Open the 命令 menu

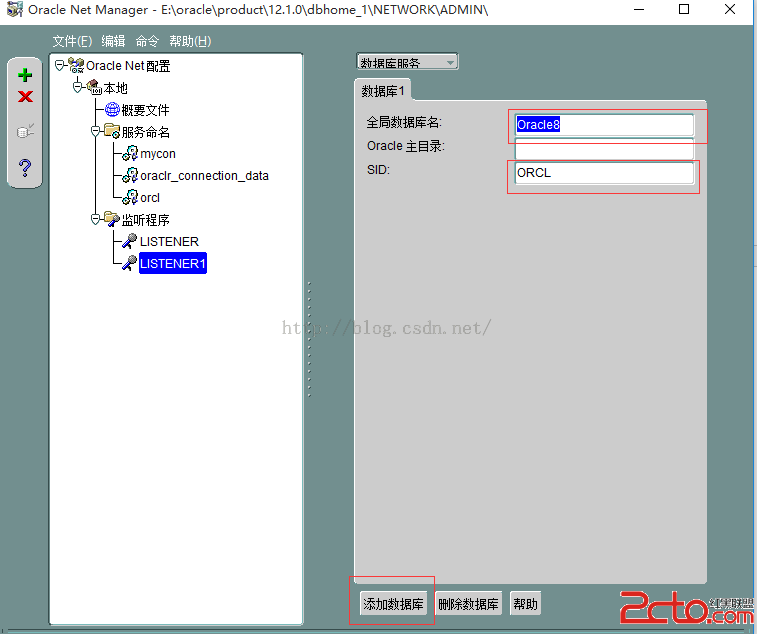[x=147, y=41]
